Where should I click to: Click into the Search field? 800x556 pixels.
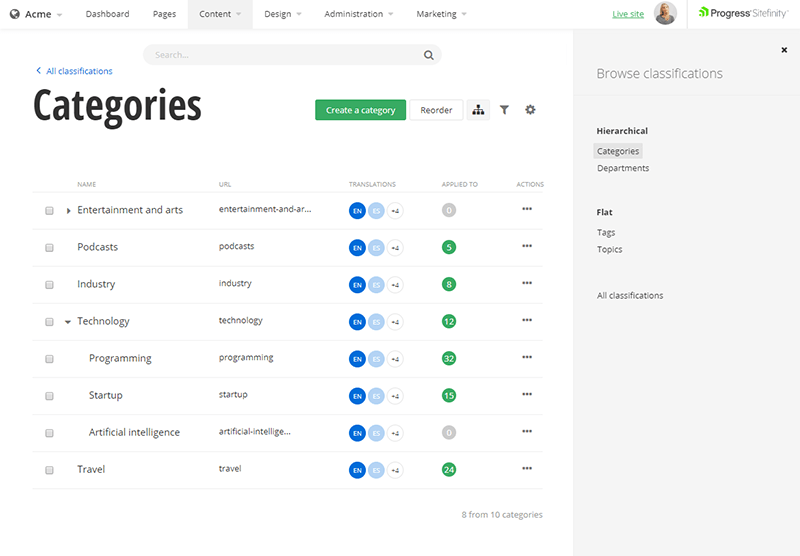point(280,56)
